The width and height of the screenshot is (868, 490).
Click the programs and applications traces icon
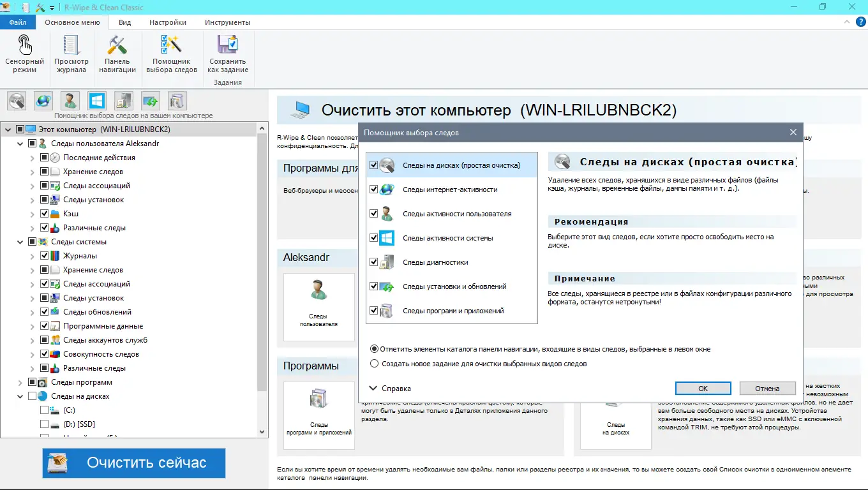point(177,100)
